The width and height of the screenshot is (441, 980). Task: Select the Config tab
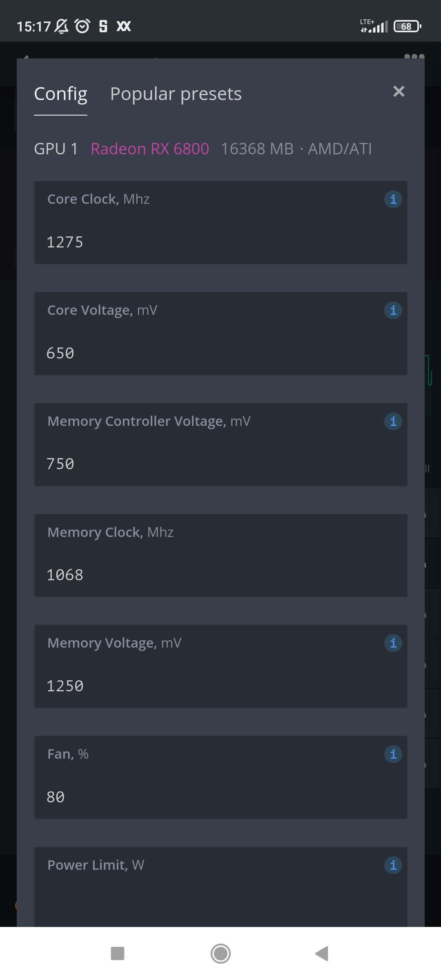tap(60, 94)
